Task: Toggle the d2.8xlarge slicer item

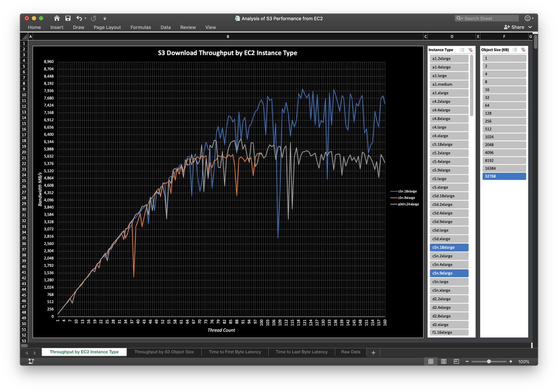Action: [x=449, y=316]
